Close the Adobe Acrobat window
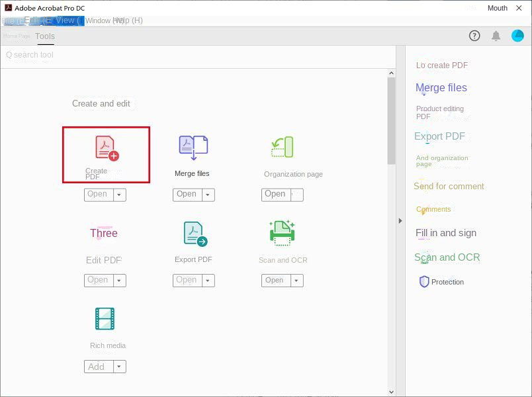 [519, 8]
